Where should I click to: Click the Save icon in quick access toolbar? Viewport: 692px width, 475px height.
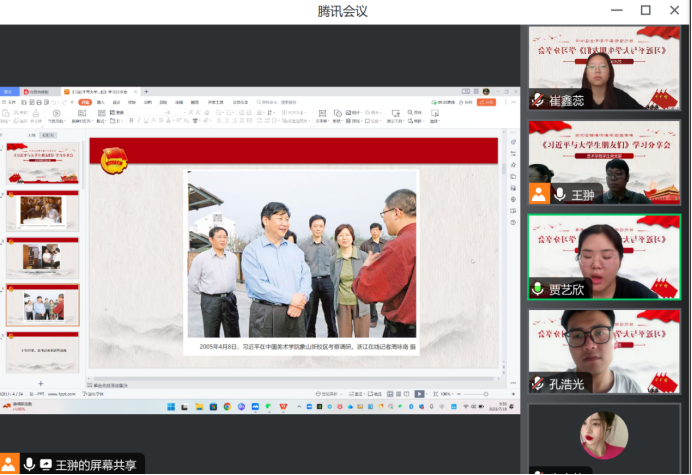(x=24, y=102)
